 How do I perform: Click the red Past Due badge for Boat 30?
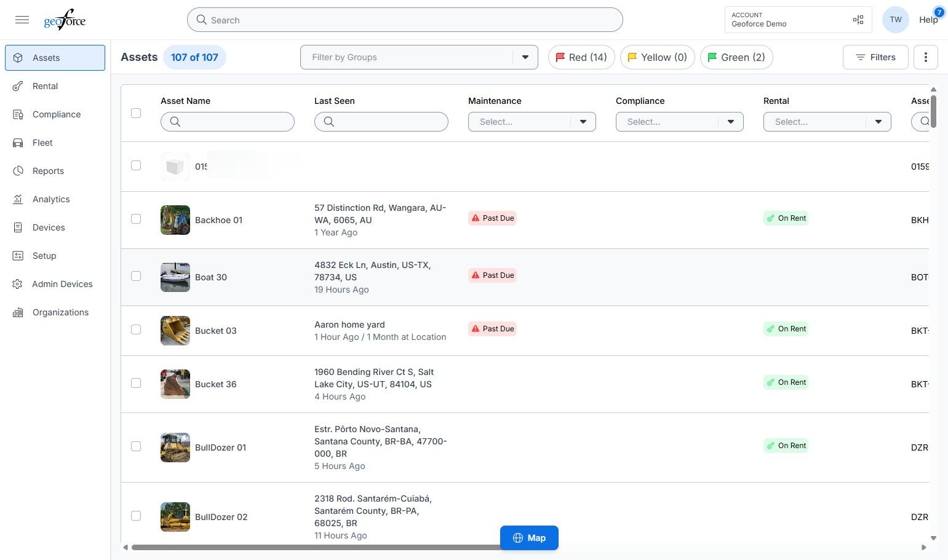click(x=492, y=275)
